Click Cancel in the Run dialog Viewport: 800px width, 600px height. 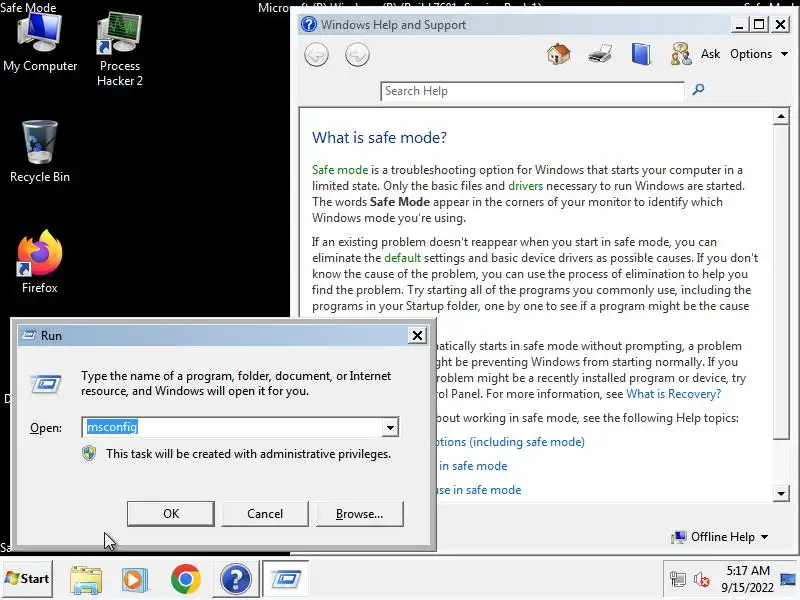265,513
